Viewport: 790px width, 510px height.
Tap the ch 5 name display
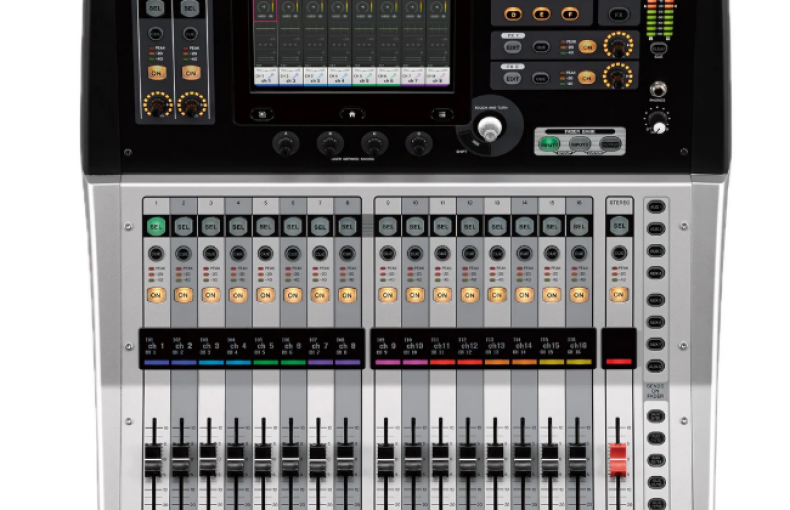click(x=264, y=346)
